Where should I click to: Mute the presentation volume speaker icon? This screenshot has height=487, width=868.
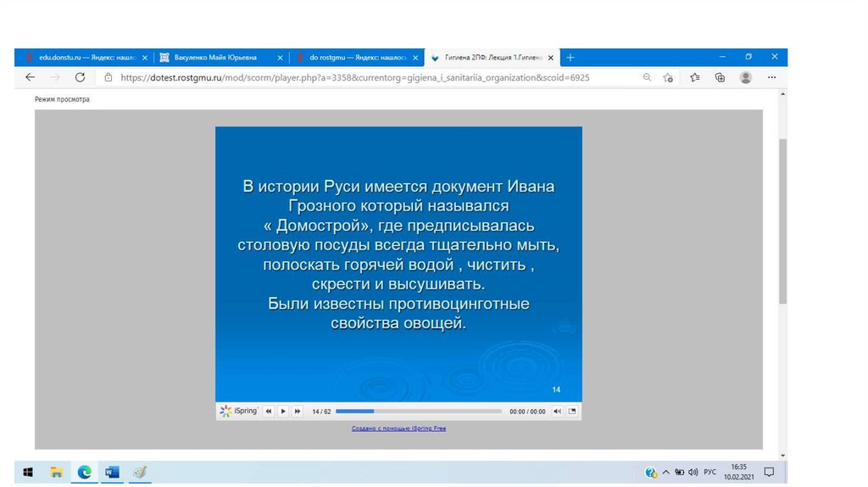point(557,411)
